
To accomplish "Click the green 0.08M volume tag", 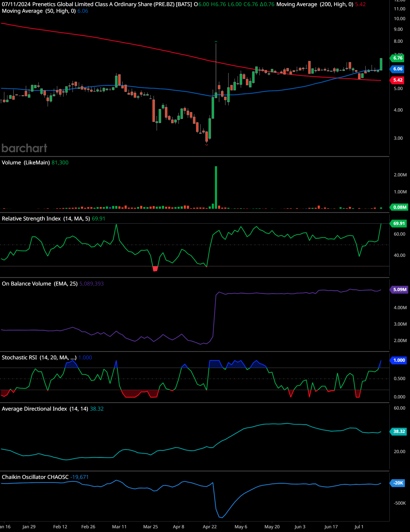I will click(x=399, y=207).
